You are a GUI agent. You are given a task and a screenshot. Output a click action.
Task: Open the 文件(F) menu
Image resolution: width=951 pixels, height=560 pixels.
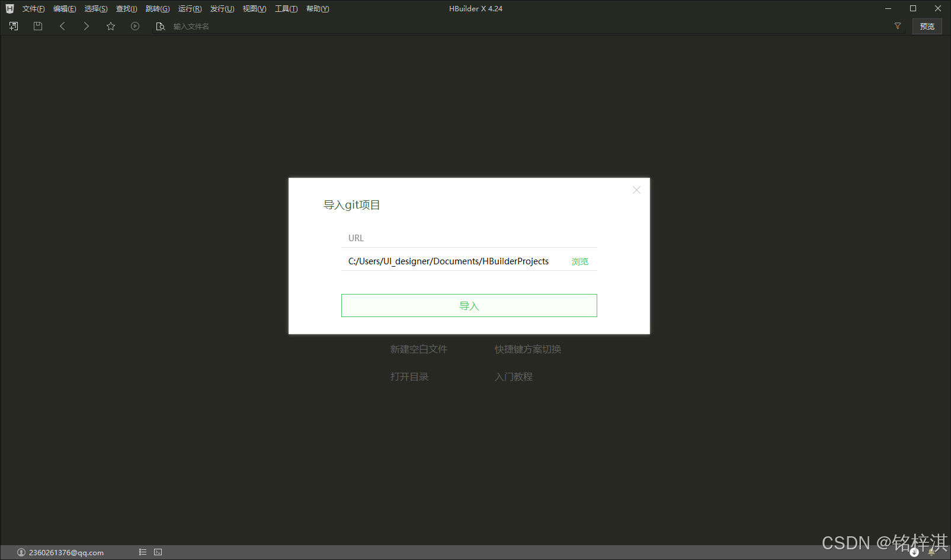(x=33, y=9)
